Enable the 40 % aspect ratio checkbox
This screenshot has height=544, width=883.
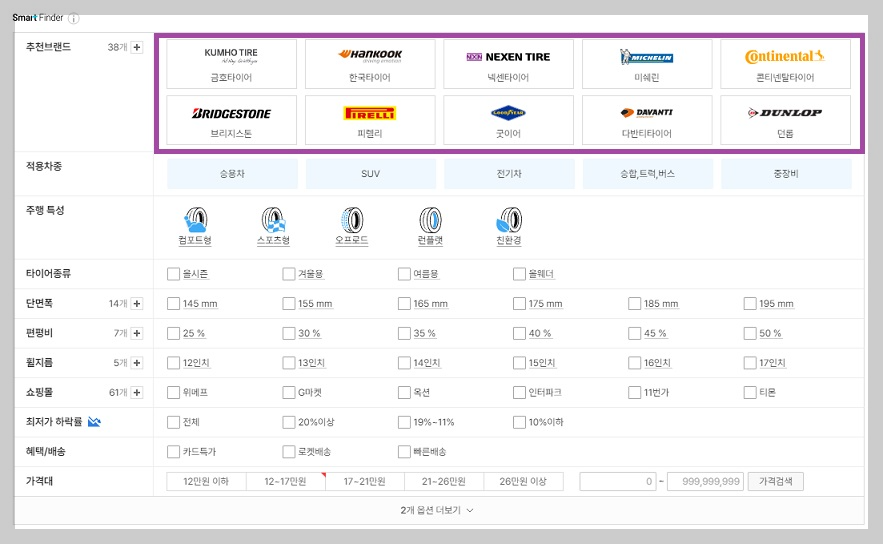coord(519,333)
